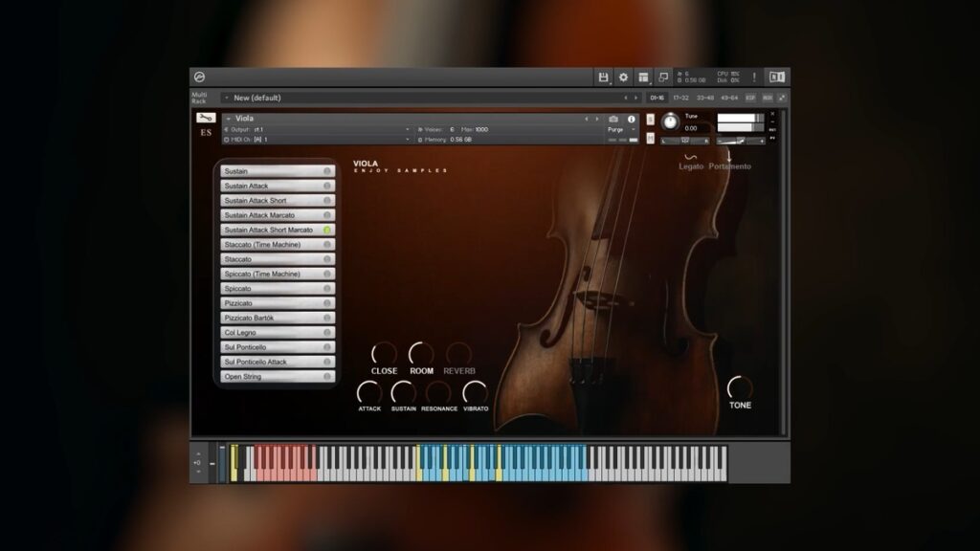Click the ATTACK knob
The width and height of the screenshot is (980, 551).
click(x=369, y=393)
